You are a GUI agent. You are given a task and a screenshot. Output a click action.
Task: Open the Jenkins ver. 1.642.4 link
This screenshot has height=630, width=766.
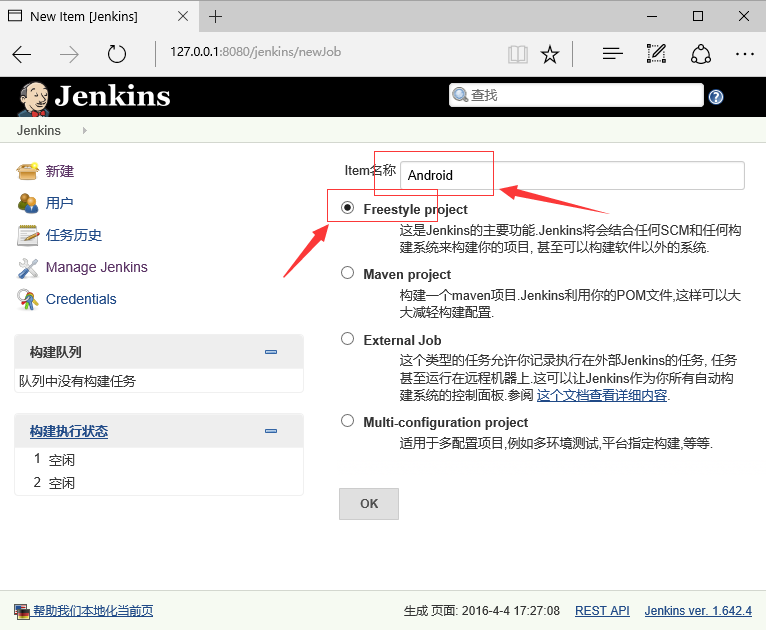tap(698, 611)
